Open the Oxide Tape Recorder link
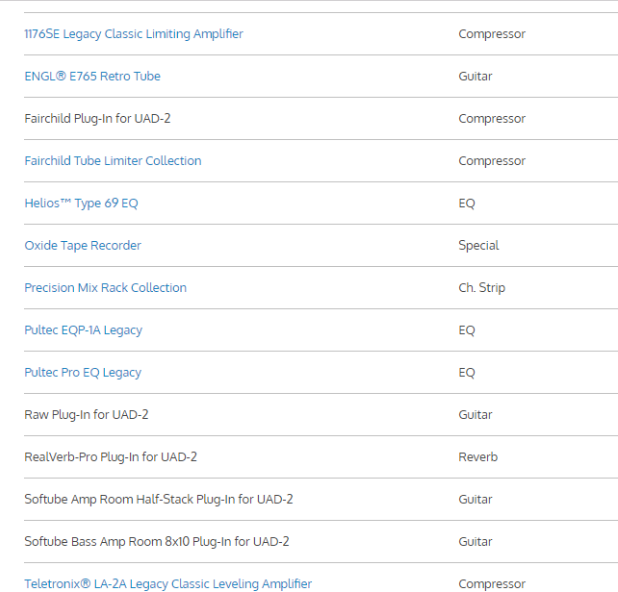Screen dimensions: 618x592 pyautogui.click(x=82, y=245)
